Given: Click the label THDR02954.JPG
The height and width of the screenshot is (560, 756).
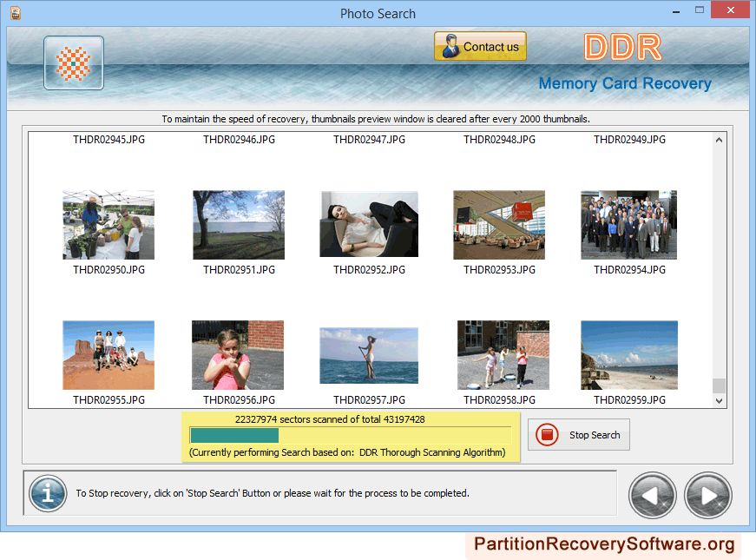Looking at the screenshot, I should 629,270.
